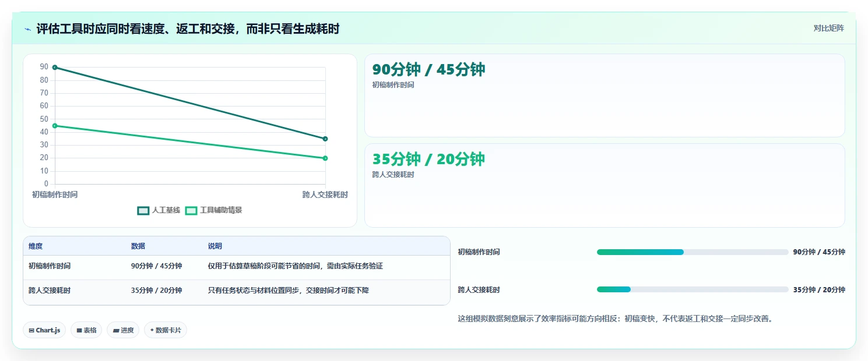
Task: Toggle the 人工基线 legend swatch
Action: click(x=143, y=210)
